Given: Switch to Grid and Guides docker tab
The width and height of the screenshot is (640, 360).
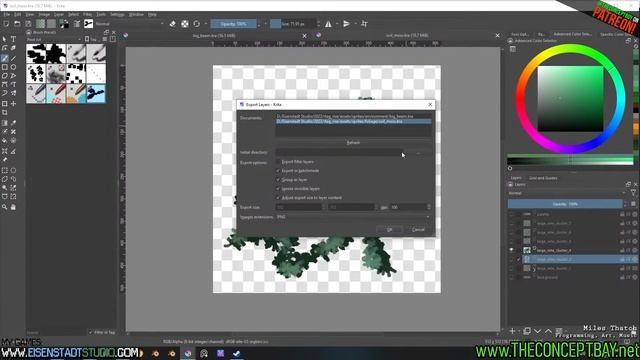Looking at the screenshot, I should coord(543,178).
